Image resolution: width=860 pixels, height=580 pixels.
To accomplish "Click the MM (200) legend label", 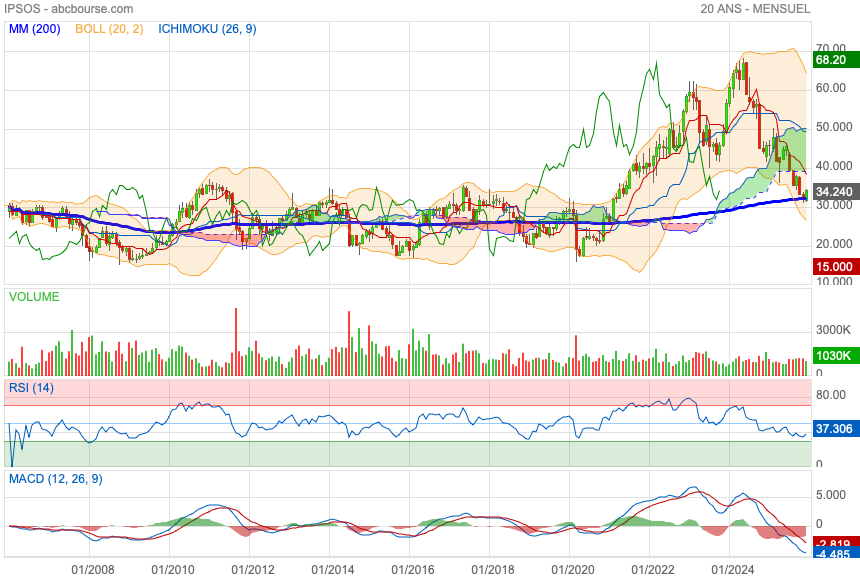I will (35, 29).
